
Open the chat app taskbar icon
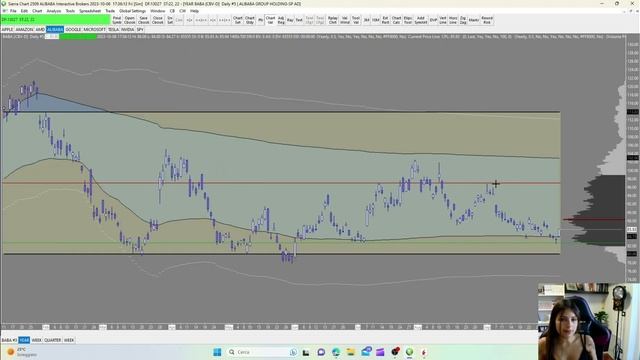(x=321, y=352)
